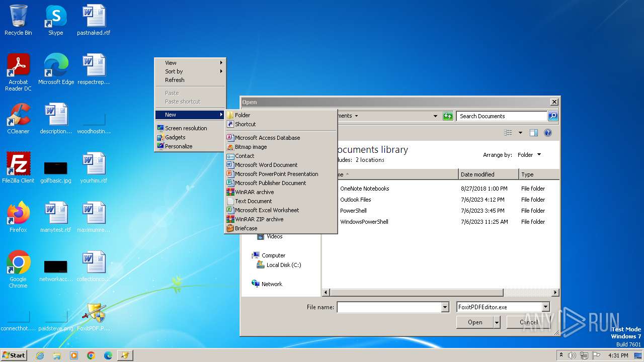The height and width of the screenshot is (362, 644).
Task: Create new Microsoft Excel Worksheet
Action: (x=281, y=210)
